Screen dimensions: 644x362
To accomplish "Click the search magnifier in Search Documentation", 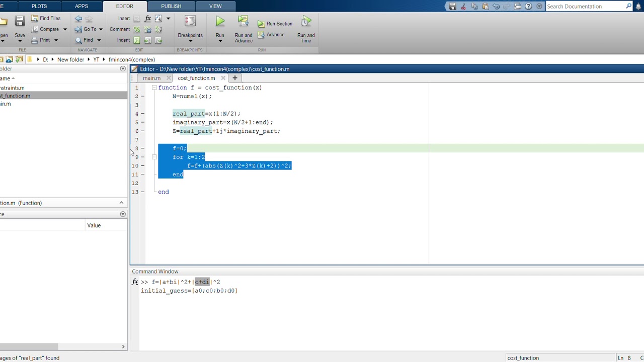I will pyautogui.click(x=628, y=7).
